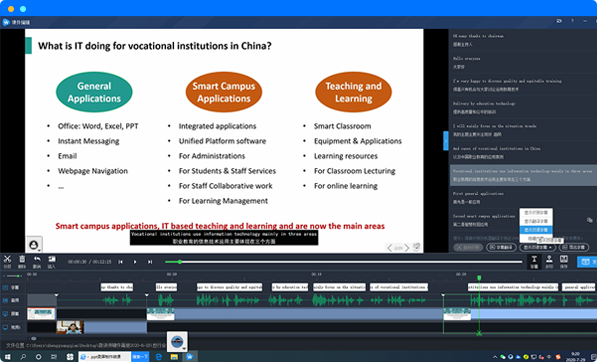Click the timeline horizontal scrollbar thumb
The height and width of the screenshot is (362, 597).
[34, 338]
